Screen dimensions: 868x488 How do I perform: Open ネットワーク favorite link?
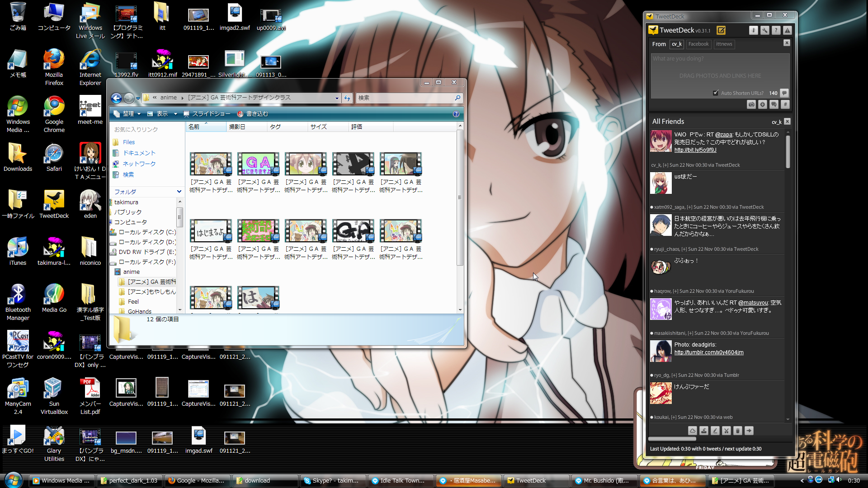click(139, 164)
